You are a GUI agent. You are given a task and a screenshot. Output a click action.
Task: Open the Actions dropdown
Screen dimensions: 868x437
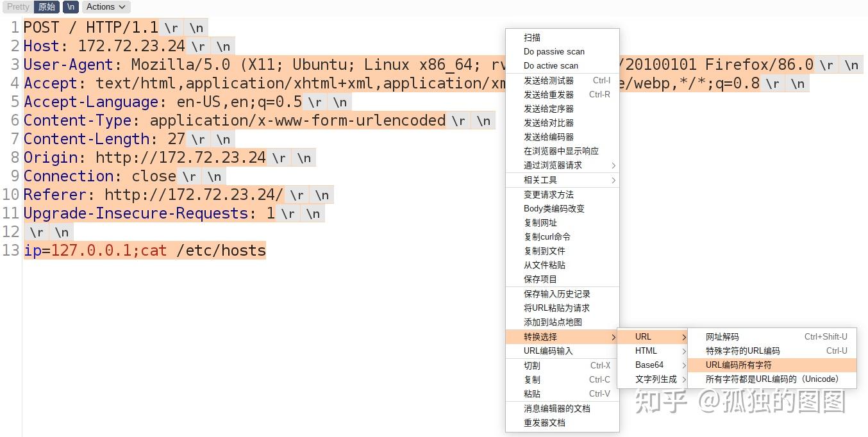tap(105, 7)
